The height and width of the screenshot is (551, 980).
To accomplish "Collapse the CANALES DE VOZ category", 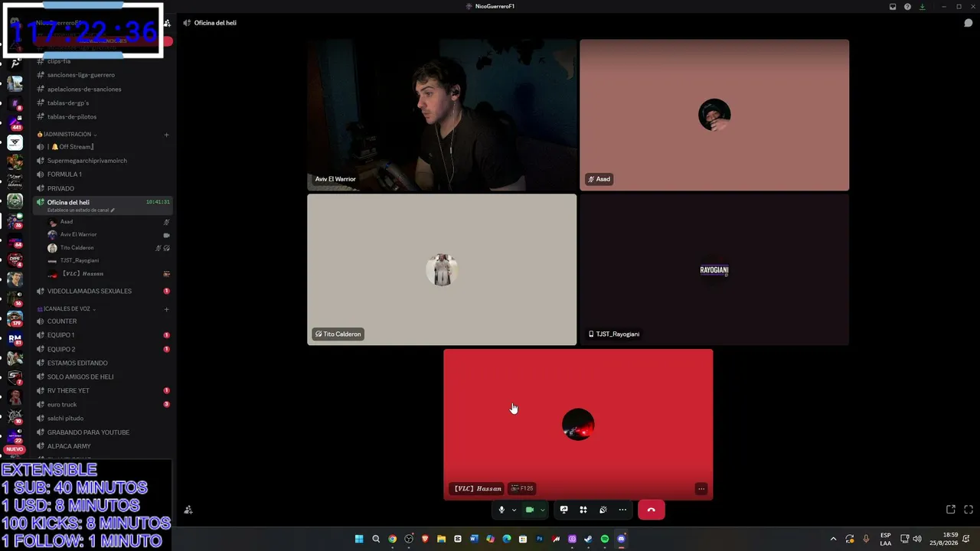I will click(67, 309).
